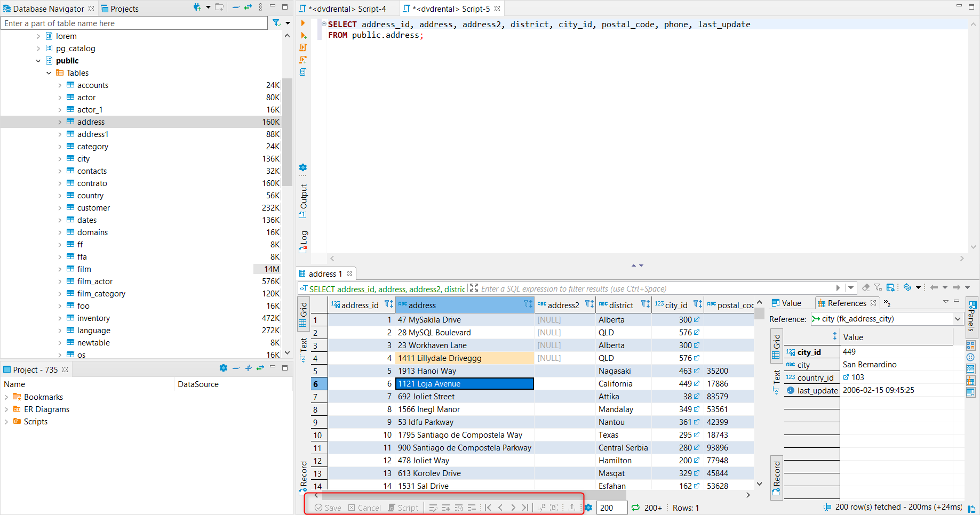The image size is (980, 515).
Task: Execute the SQL script via editor sidebar icon
Action: [302, 47]
